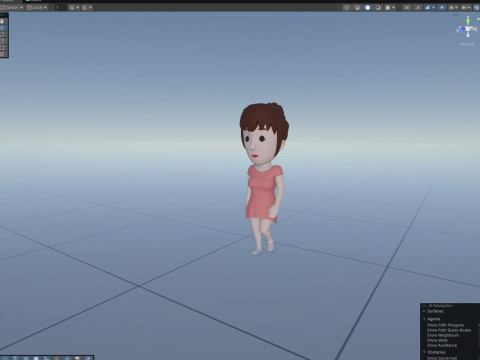
Task: Toggle the highlighted hidden objects visibility button
Action: pyautogui.click(x=442, y=7)
